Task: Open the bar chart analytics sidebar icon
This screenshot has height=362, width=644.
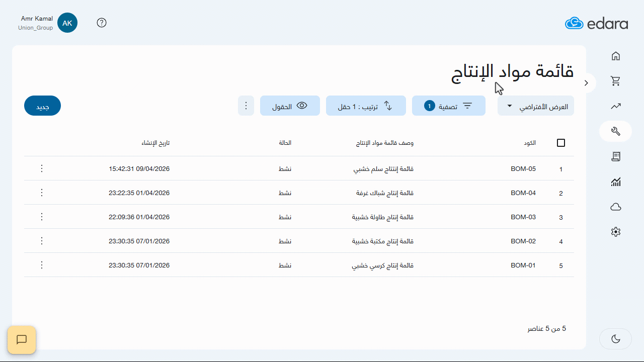Action: coord(615,182)
